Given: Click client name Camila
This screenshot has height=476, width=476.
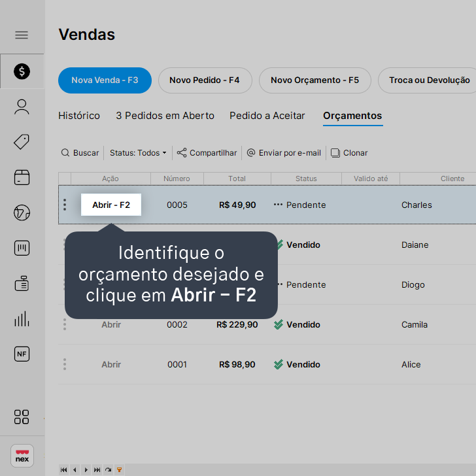Looking at the screenshot, I should (415, 324).
